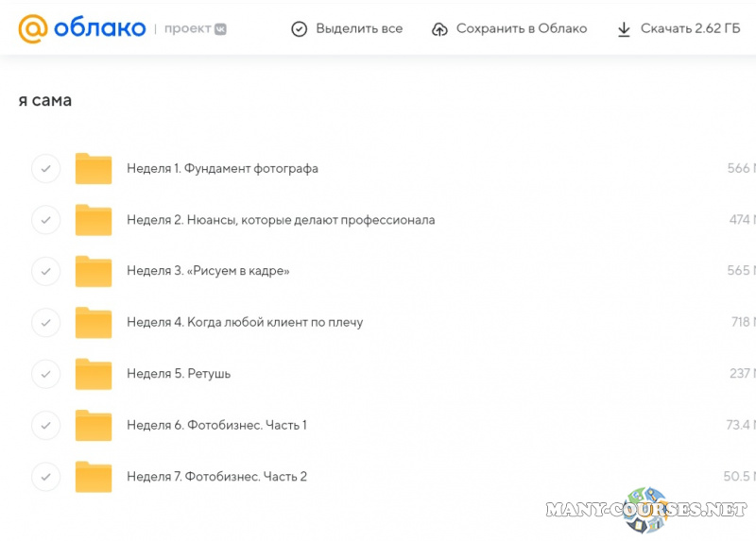Check the Неделя 2 selection circle
Viewport: 756px width, 541px height.
tap(45, 220)
